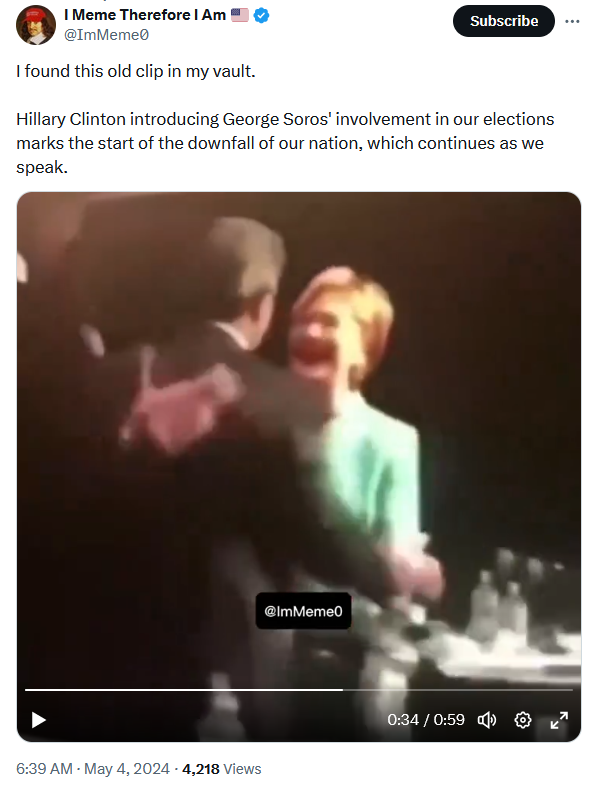Mute the video's sound
Screen dimensions: 597x788
(486, 720)
